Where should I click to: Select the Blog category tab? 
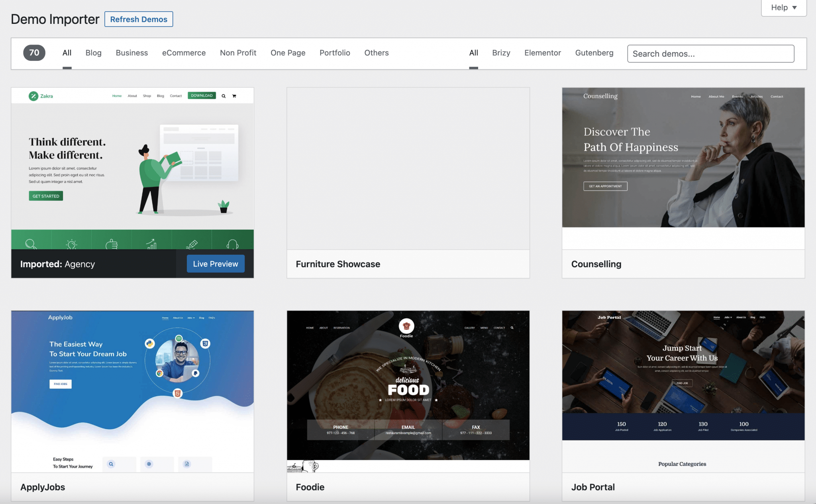pos(93,53)
